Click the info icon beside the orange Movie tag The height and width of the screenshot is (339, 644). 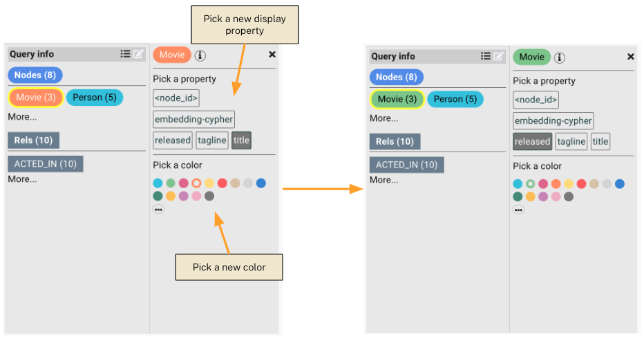click(x=200, y=55)
